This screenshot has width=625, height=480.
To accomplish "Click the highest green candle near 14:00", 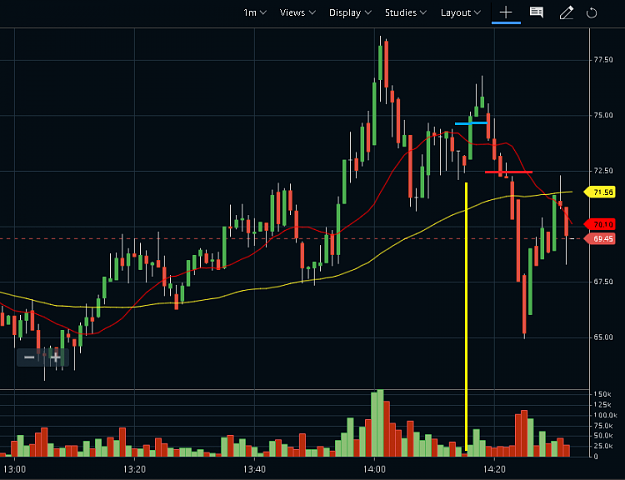I will click(380, 63).
